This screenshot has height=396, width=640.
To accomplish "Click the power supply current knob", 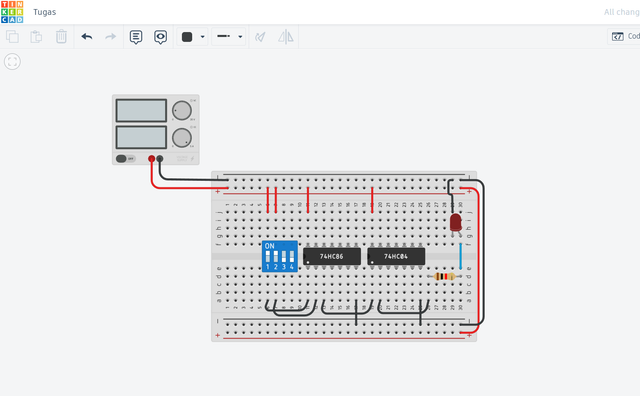I will click(x=182, y=138).
